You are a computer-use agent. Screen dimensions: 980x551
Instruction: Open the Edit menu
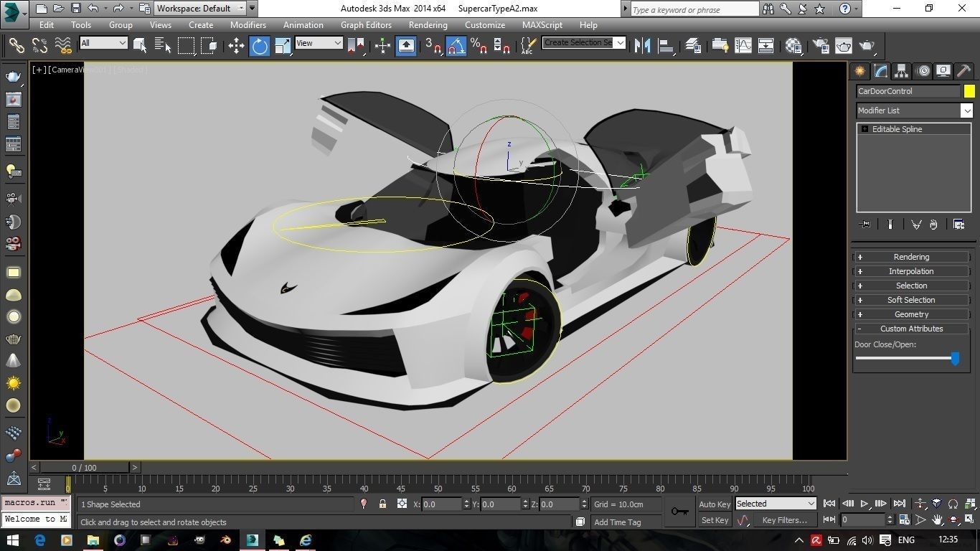47,24
